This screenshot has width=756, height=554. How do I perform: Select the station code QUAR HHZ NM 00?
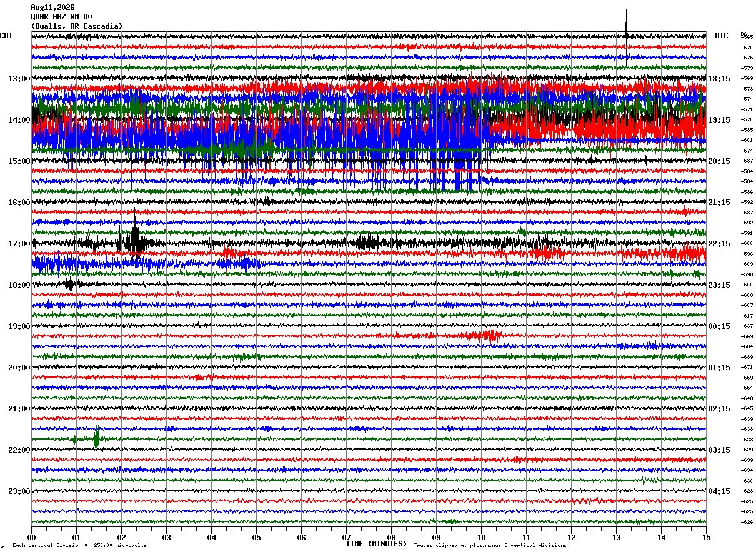click(61, 17)
